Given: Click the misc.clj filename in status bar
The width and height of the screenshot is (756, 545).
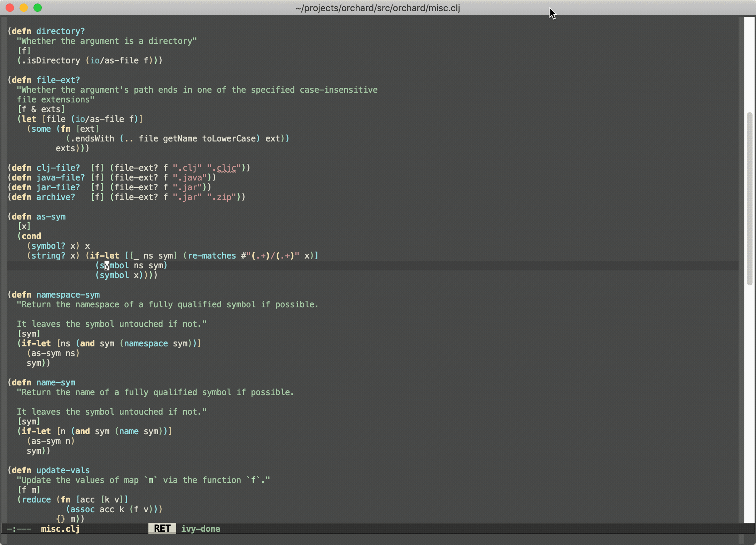Looking at the screenshot, I should pyautogui.click(x=60, y=529).
